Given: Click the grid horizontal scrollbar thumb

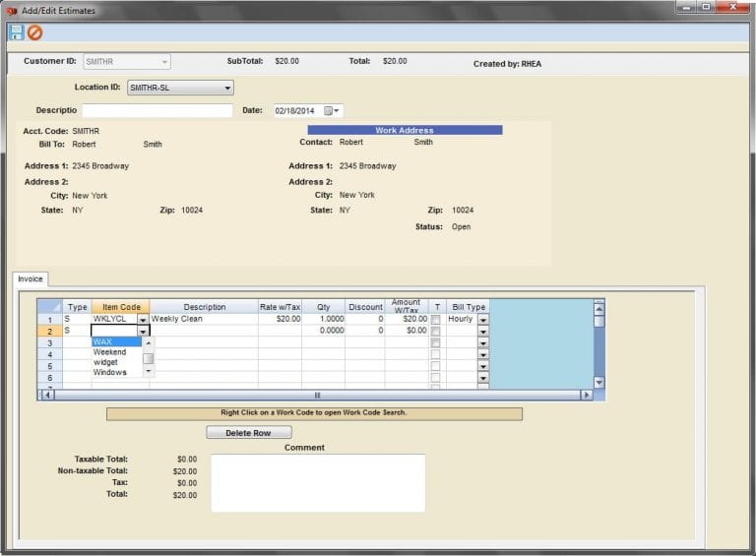Looking at the screenshot, I should click(317, 395).
